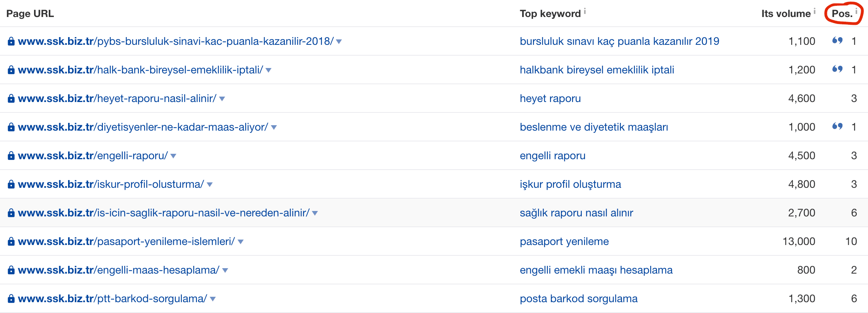Click info icon next to Pos. header
Screen dimensions: 868x313
856,11
